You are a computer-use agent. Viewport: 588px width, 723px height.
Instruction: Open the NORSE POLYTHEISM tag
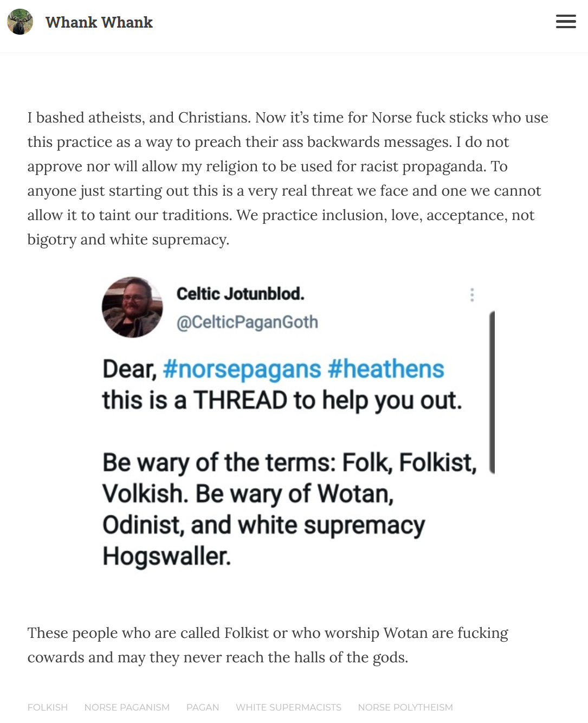click(405, 707)
